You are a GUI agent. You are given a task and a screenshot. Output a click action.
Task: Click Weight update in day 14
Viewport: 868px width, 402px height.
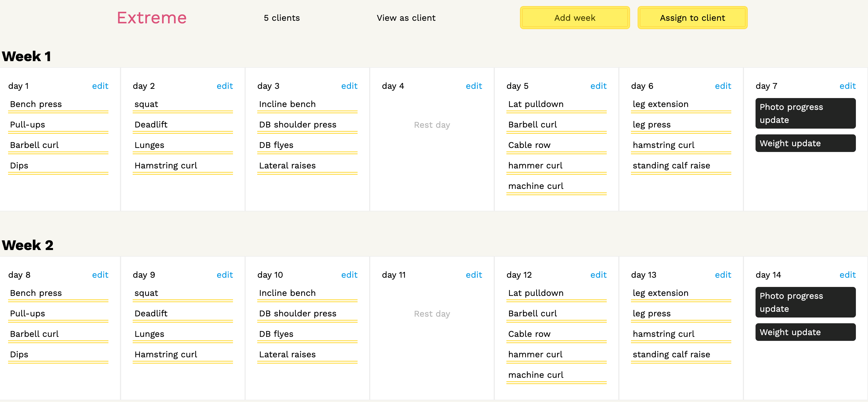point(805,332)
